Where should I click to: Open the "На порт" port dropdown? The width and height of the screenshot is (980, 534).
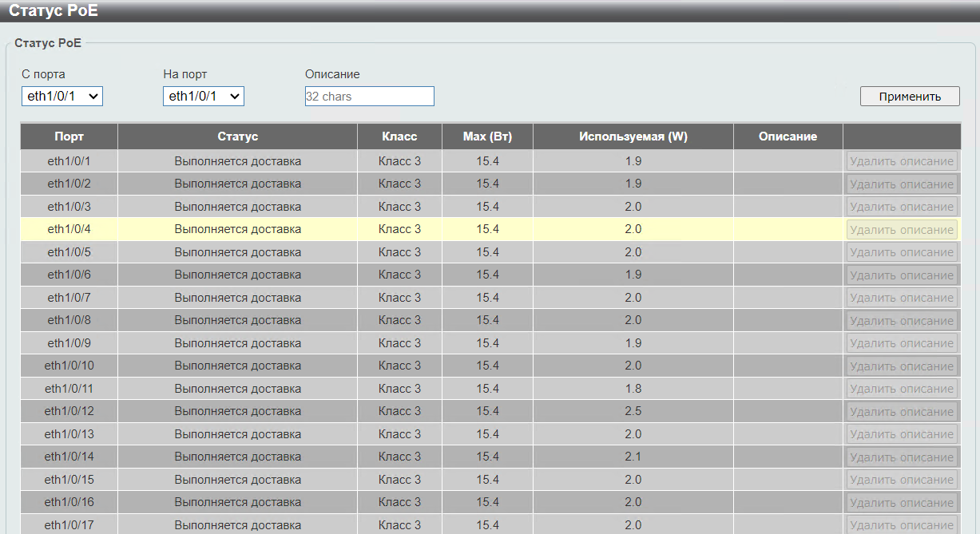[204, 97]
